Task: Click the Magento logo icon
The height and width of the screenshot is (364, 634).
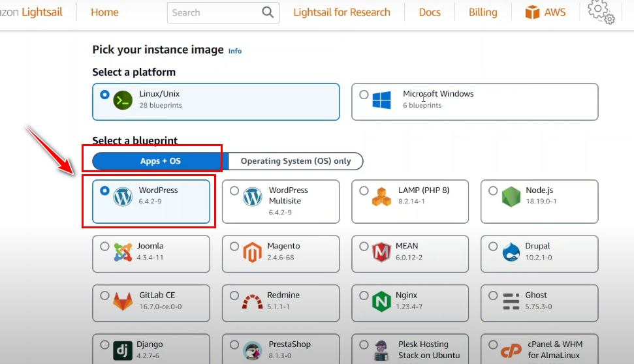Action: (x=252, y=252)
